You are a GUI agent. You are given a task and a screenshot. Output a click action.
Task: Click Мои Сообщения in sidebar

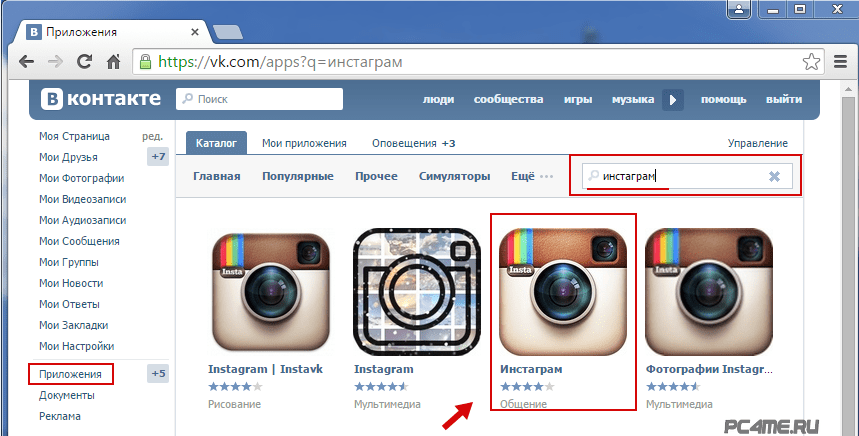[79, 241]
